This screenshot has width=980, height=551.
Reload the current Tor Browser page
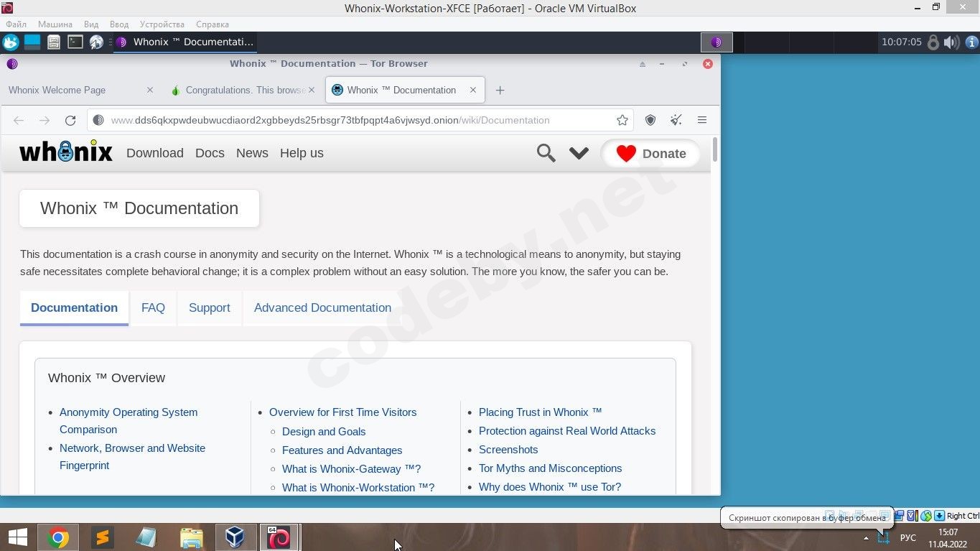70,120
